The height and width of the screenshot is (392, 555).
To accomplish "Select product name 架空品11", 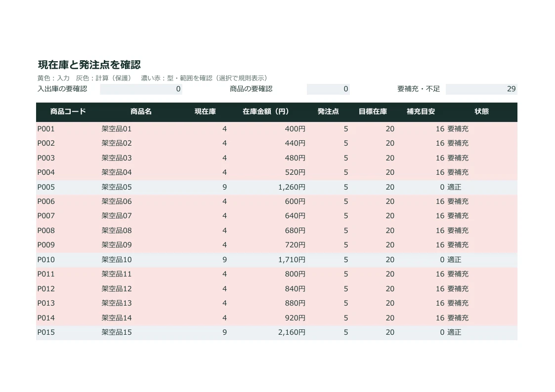I will coord(117,274).
